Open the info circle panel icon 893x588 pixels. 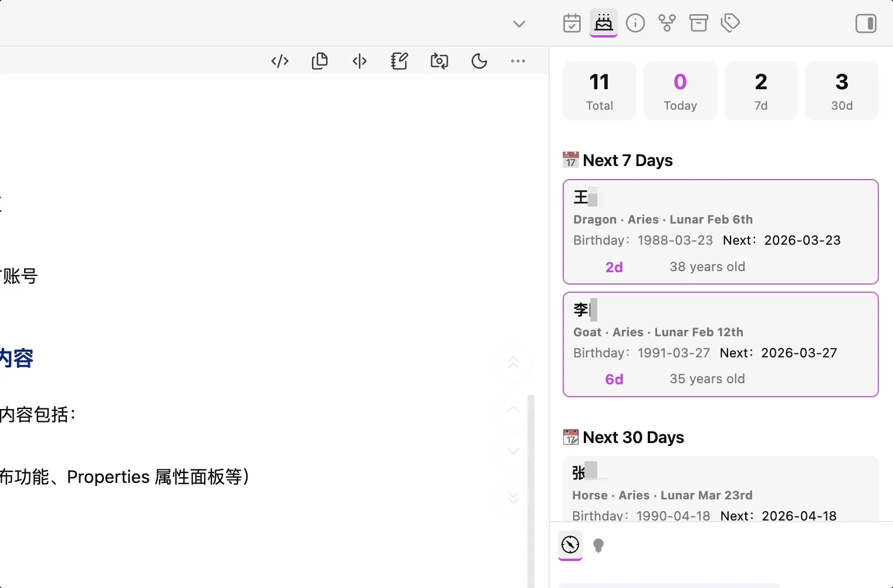pos(635,23)
